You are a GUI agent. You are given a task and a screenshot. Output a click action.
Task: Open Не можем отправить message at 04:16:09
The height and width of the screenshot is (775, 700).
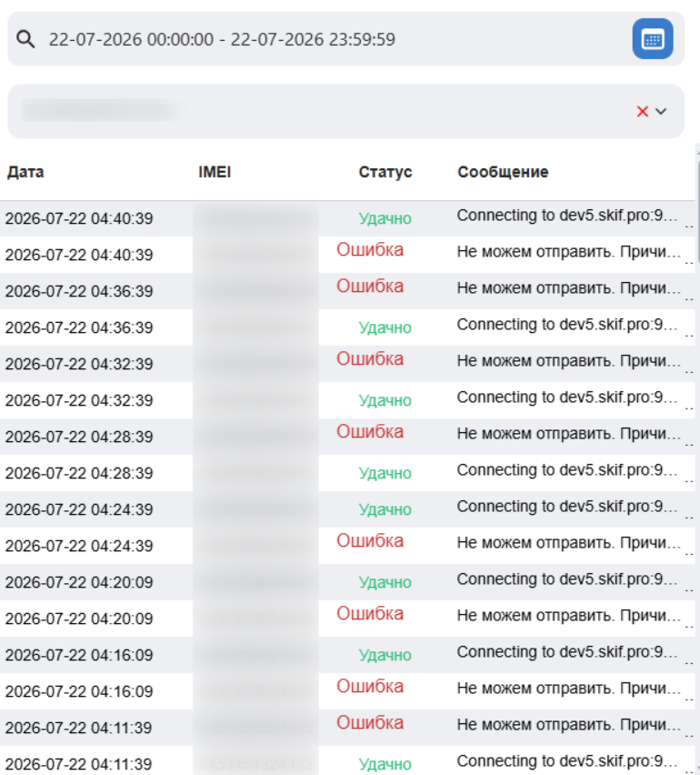(x=568, y=688)
